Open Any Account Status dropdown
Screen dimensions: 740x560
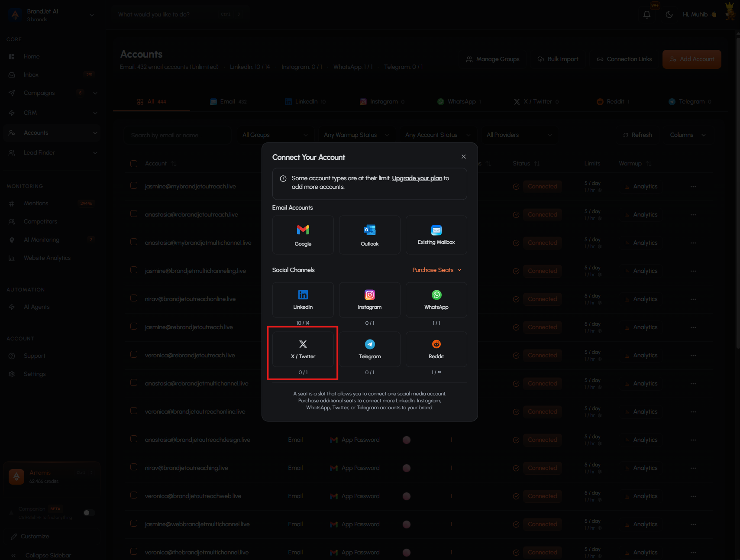click(437, 135)
